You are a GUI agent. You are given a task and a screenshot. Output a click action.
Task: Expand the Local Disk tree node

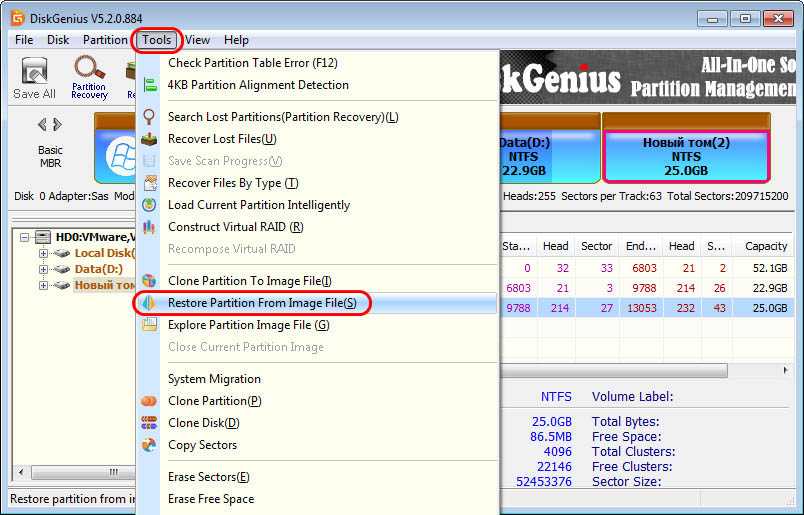click(43, 253)
